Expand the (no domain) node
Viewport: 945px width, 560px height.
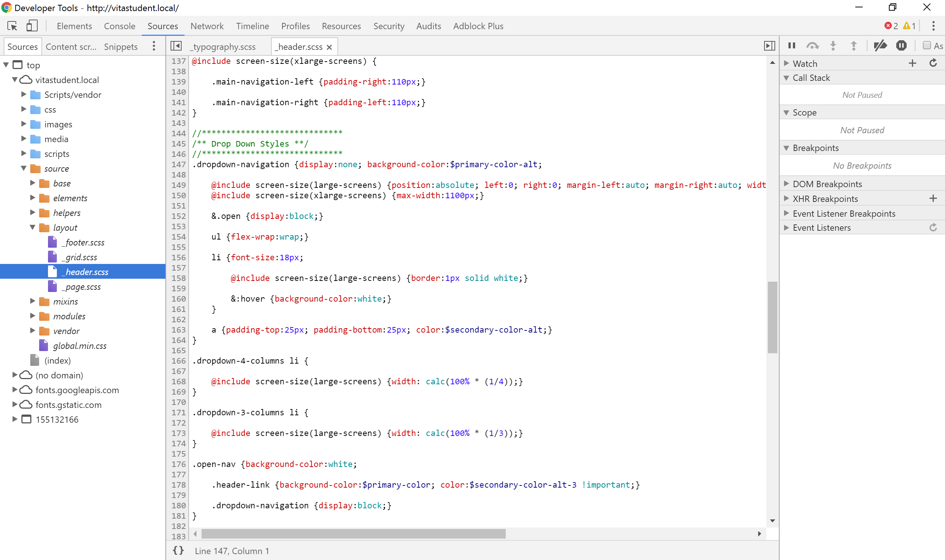click(x=15, y=375)
